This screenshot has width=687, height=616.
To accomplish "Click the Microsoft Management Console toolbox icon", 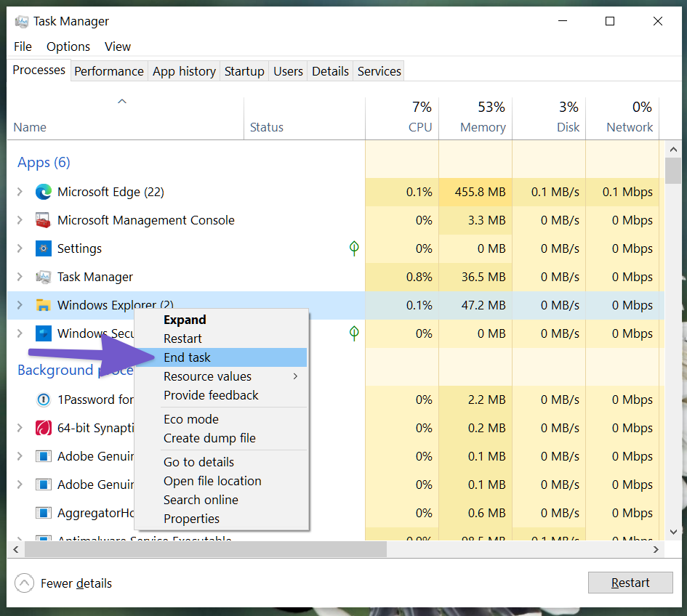I will coord(44,220).
